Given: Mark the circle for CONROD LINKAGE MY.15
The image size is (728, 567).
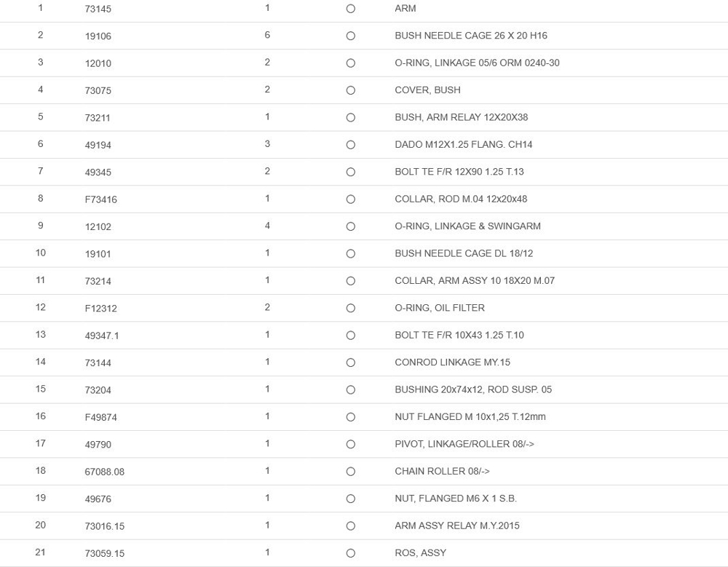Looking at the screenshot, I should coord(351,362).
